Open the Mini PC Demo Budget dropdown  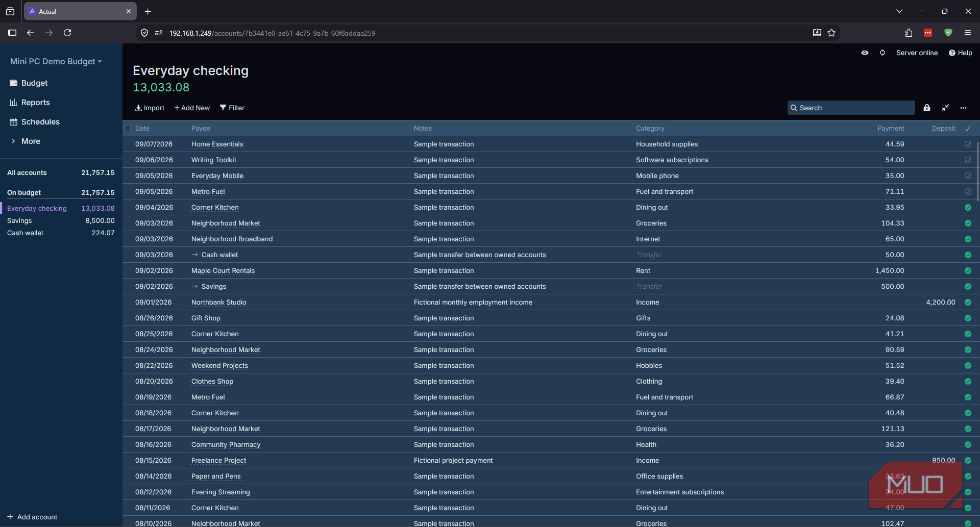tap(56, 61)
